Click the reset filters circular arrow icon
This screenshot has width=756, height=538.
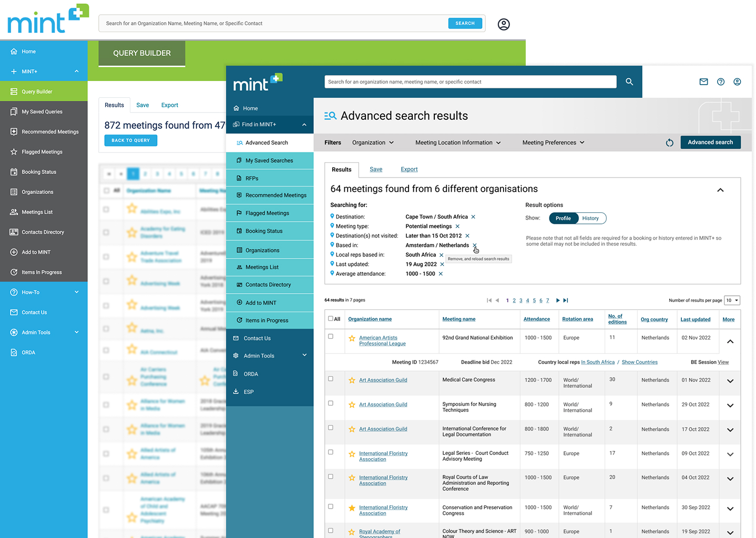669,143
